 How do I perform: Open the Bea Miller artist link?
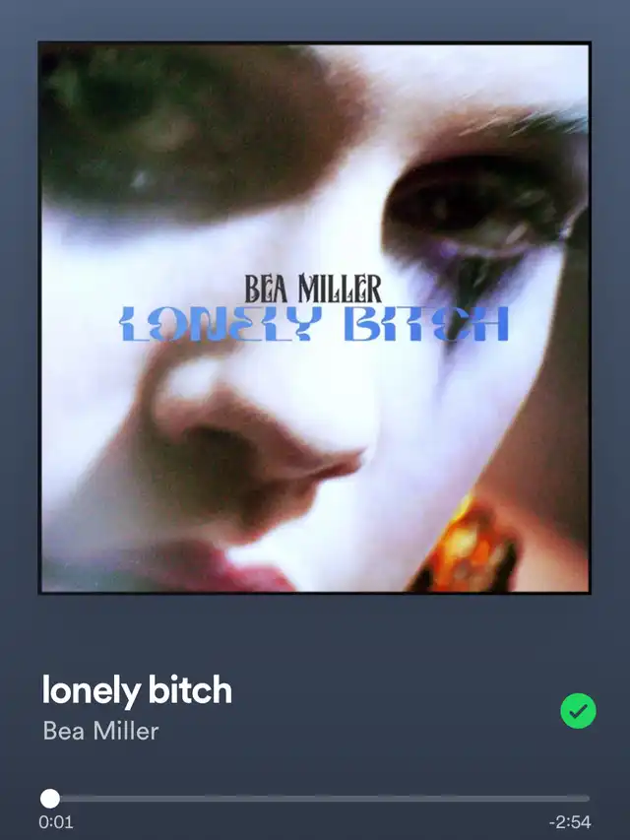[x=100, y=732]
